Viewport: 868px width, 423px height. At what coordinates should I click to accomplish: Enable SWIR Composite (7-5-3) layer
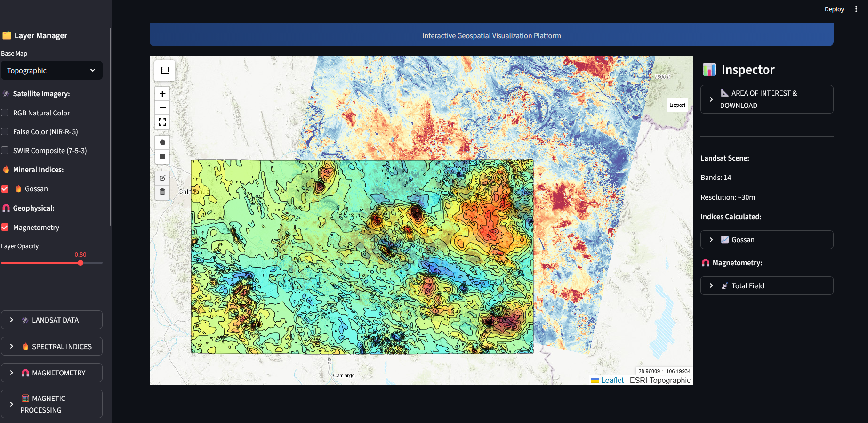pos(5,151)
